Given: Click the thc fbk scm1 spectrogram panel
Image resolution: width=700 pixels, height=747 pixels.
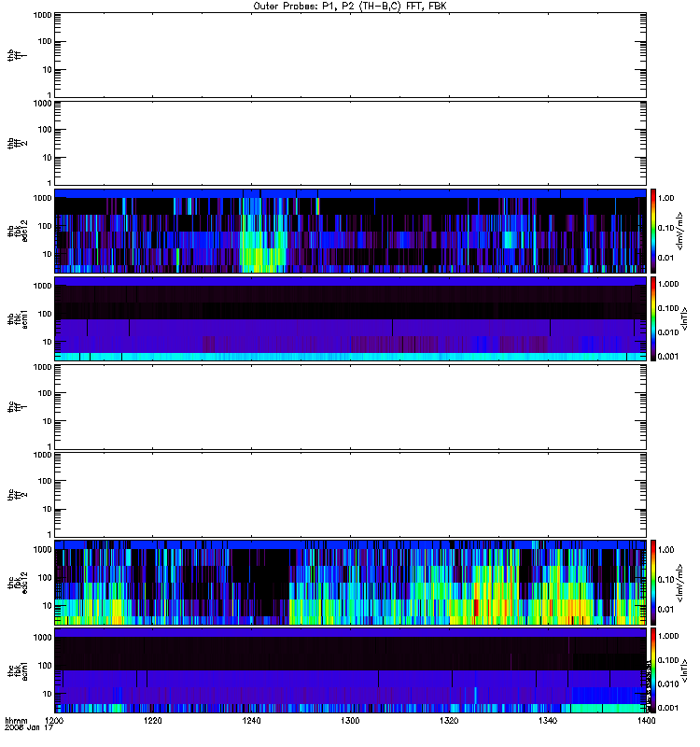Looking at the screenshot, I should [350, 670].
